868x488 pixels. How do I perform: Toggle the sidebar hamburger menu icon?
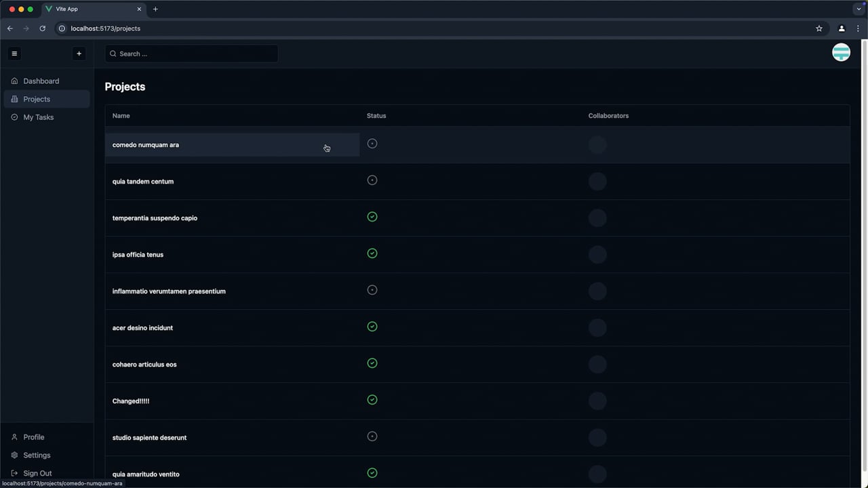pyautogui.click(x=14, y=54)
